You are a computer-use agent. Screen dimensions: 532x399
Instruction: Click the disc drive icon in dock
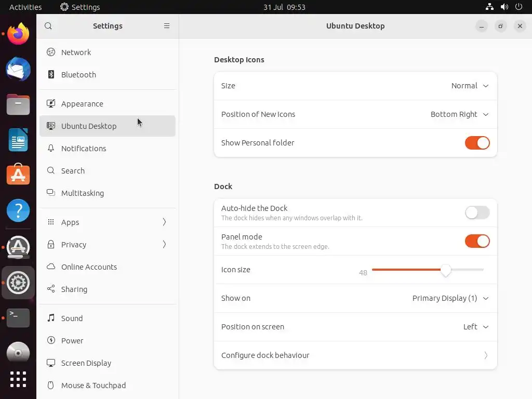coord(18,353)
